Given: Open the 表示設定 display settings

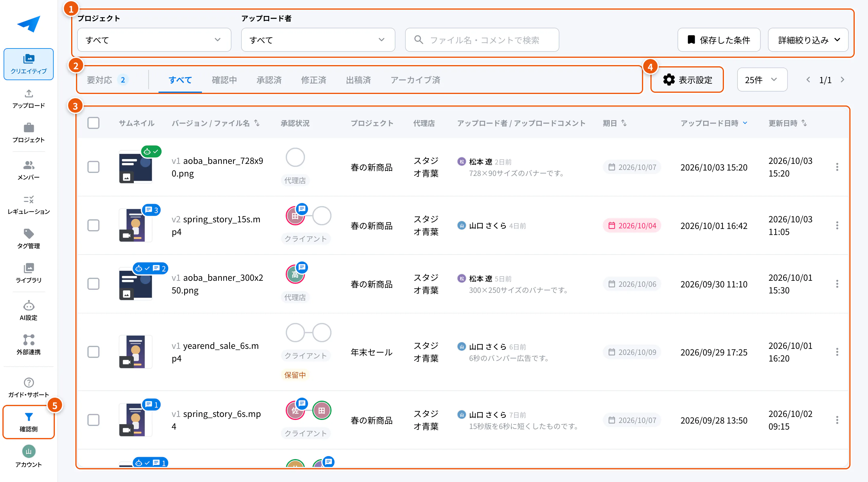Looking at the screenshot, I should (x=687, y=80).
